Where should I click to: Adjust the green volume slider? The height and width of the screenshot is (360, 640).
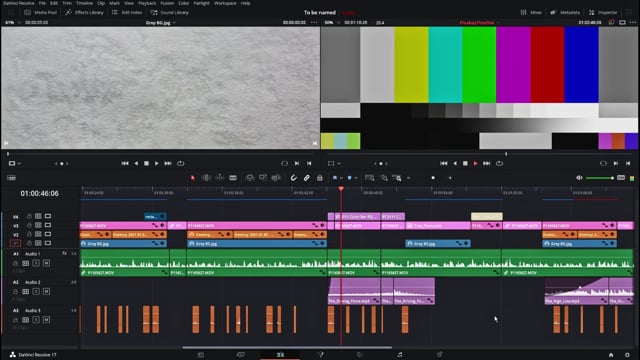[x=599, y=178]
